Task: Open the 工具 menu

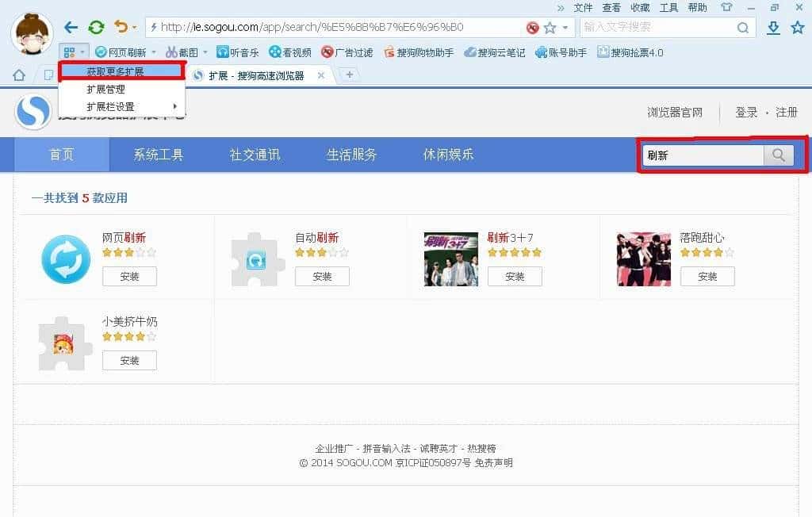Action: [x=671, y=8]
